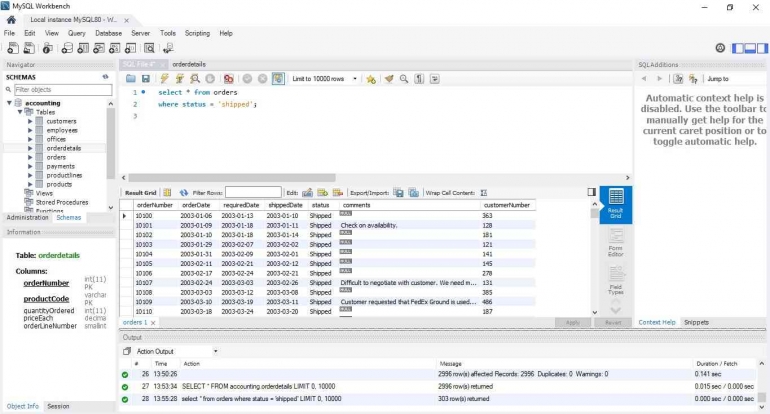Export recordset to external file icon
The width and height of the screenshot is (770, 414).
click(398, 193)
